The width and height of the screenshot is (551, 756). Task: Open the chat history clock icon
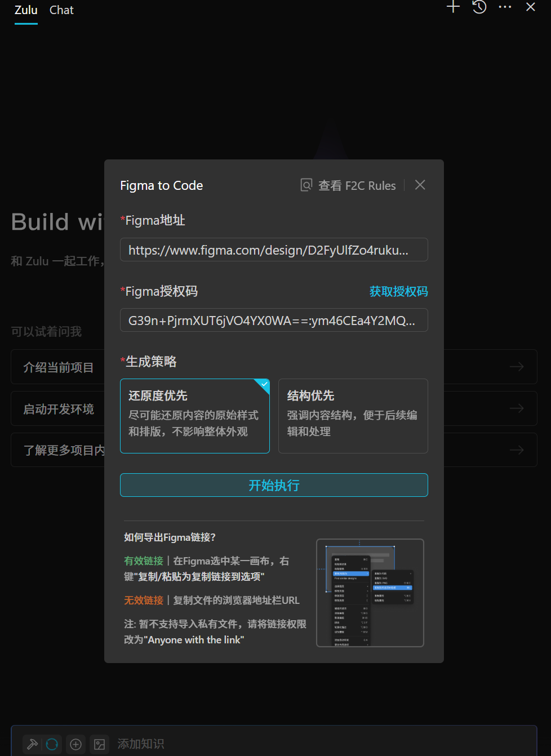[x=479, y=7]
